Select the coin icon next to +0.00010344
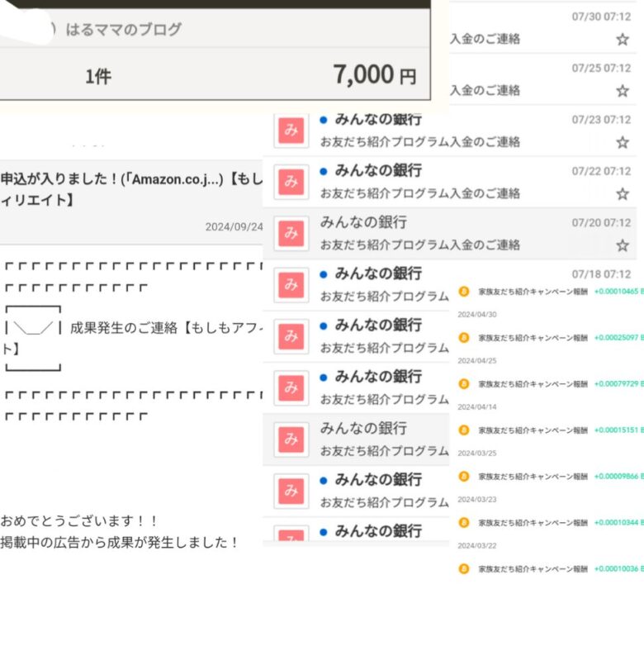 click(464, 522)
